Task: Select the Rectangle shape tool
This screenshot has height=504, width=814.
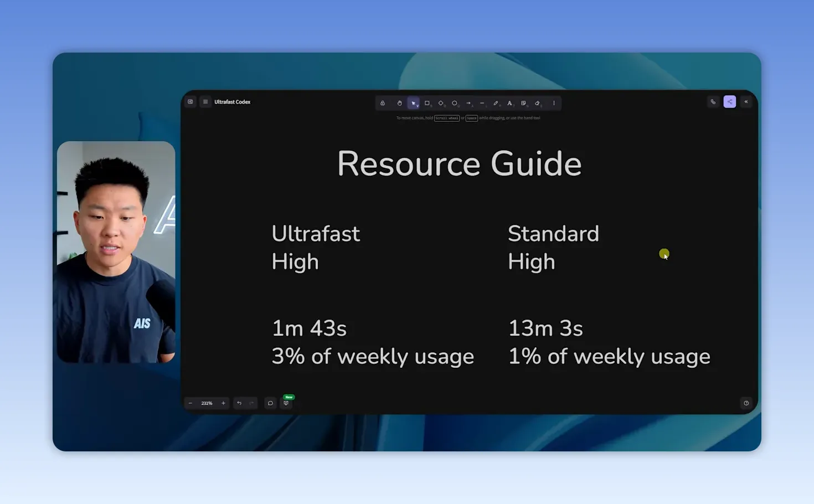Action: pos(427,103)
